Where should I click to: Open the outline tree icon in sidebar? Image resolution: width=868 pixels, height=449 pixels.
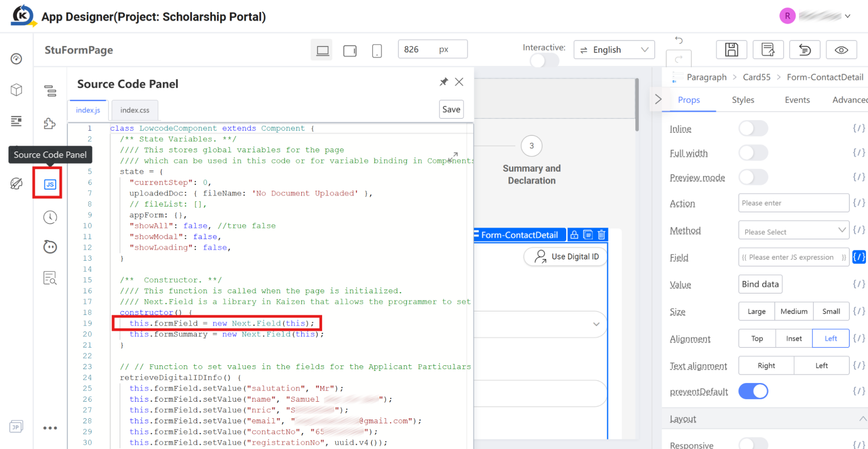50,91
